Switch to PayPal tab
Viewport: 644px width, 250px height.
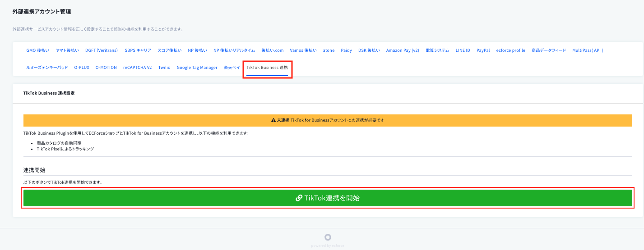[x=483, y=50]
